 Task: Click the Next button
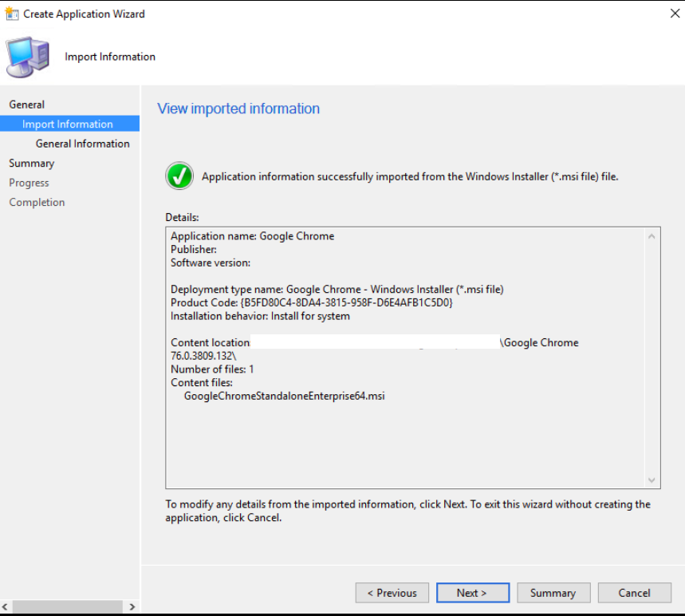[473, 592]
